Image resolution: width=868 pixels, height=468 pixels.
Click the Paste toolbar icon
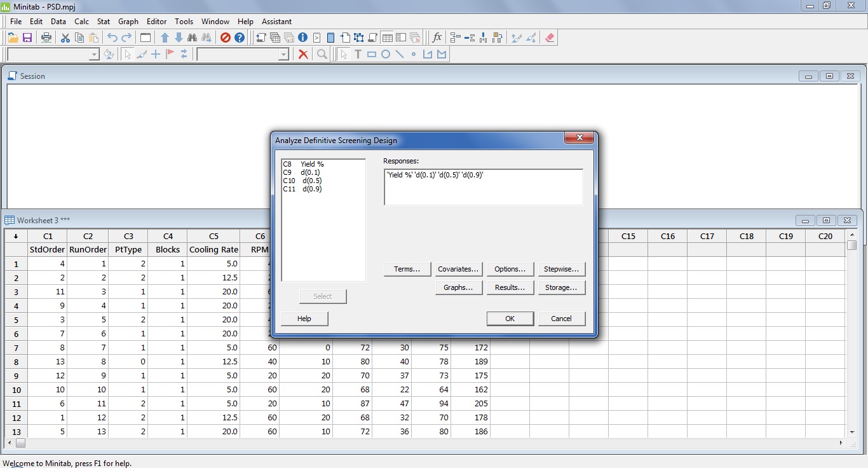click(93, 38)
